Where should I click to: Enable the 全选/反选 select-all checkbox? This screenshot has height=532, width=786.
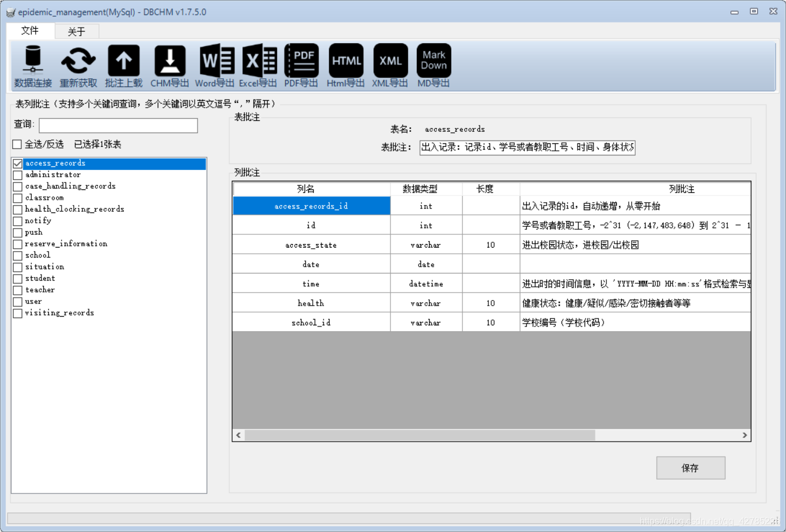(17, 144)
